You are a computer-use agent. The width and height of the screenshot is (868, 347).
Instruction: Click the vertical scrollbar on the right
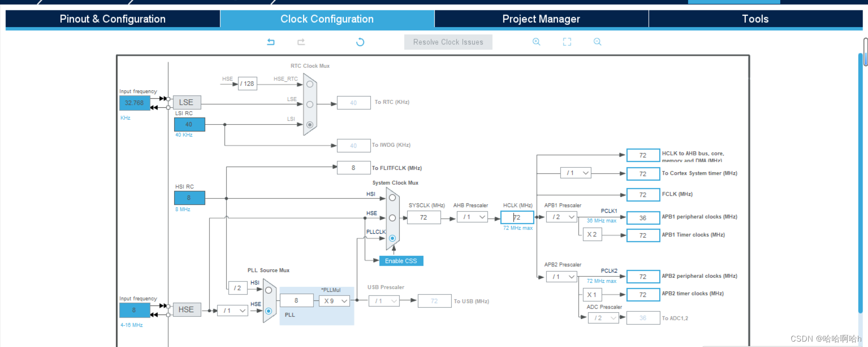click(x=860, y=181)
